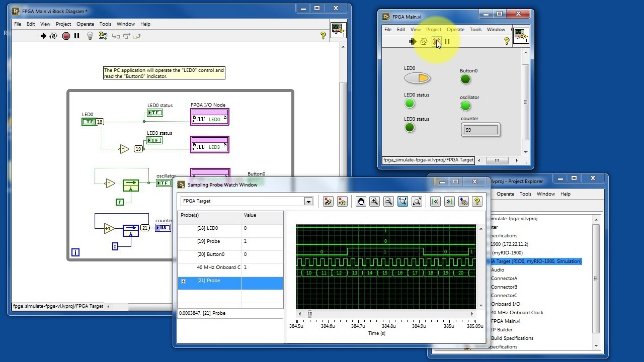This screenshot has width=644, height=362.
Task: Click Zoom Selection icon in Probe Watch
Action: click(417, 201)
